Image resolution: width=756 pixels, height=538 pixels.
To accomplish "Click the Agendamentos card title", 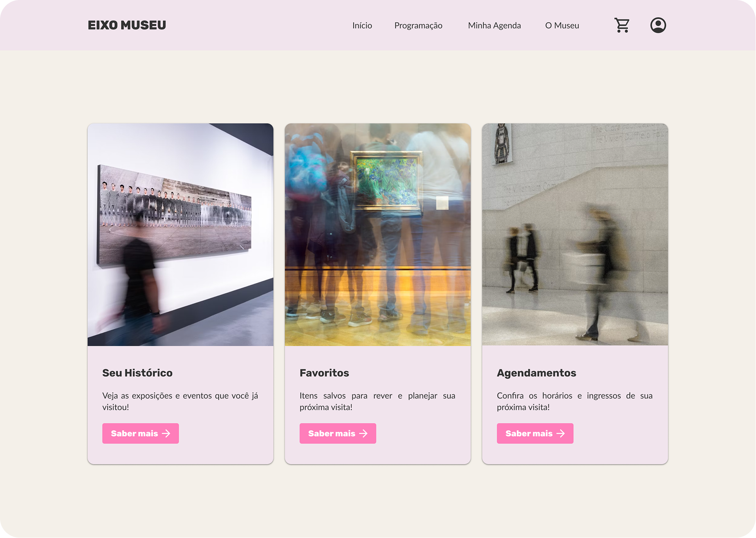I will click(536, 373).
